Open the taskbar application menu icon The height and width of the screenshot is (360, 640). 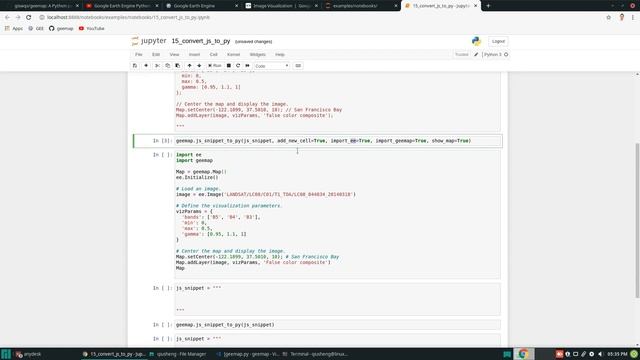pyautogui.click(x=6, y=354)
